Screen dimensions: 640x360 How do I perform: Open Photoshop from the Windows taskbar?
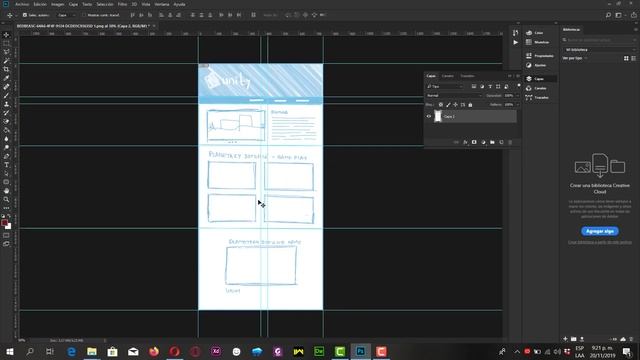pyautogui.click(x=360, y=351)
